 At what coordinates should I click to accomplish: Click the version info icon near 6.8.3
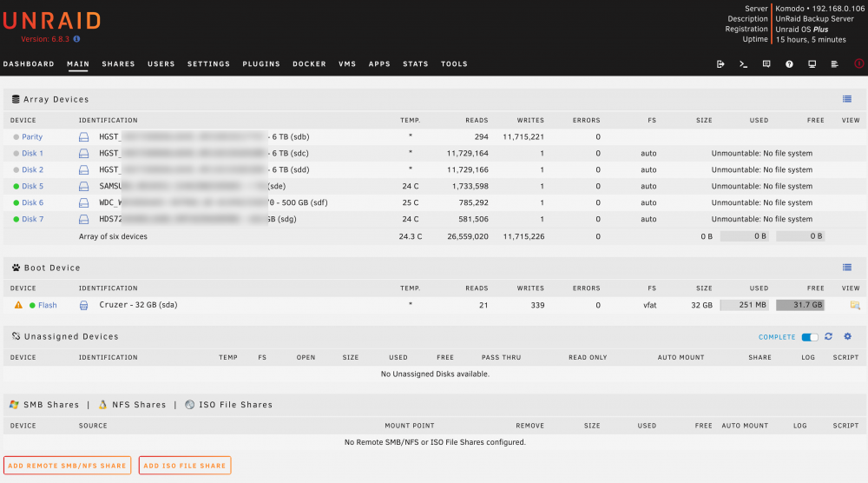77,39
